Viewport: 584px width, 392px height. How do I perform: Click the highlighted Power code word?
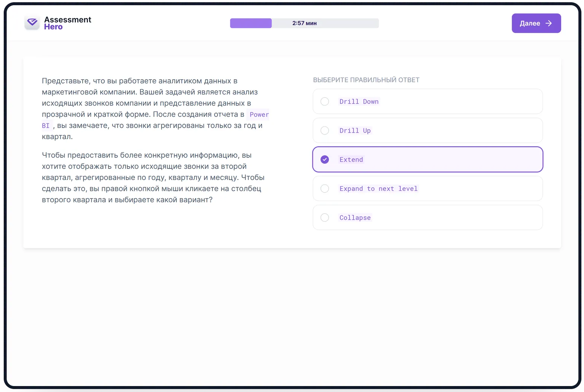coord(259,115)
